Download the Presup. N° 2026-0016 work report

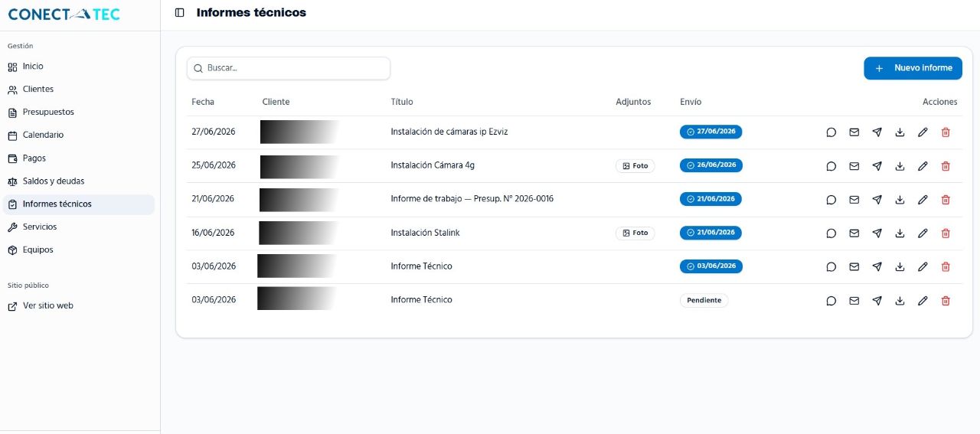(900, 200)
